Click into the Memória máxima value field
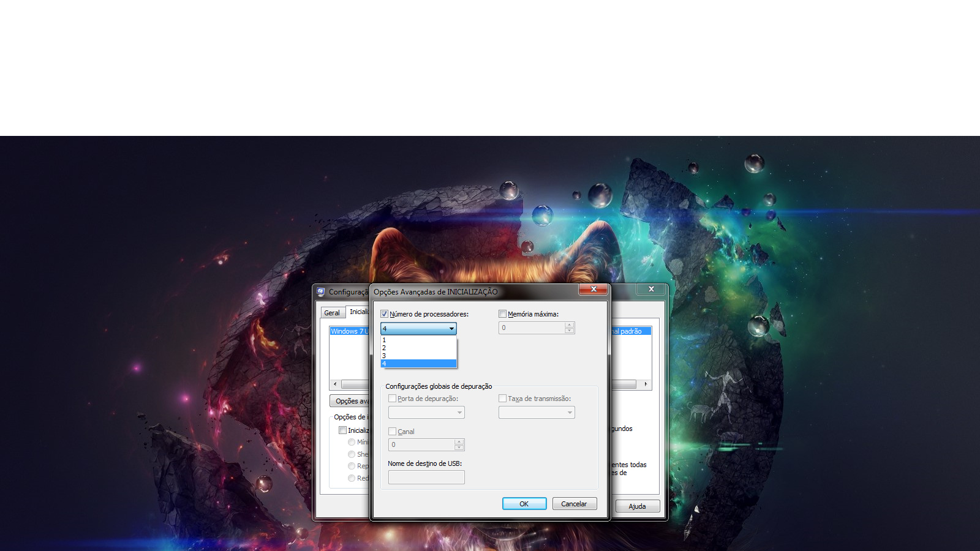This screenshot has width=980, height=551. click(532, 328)
